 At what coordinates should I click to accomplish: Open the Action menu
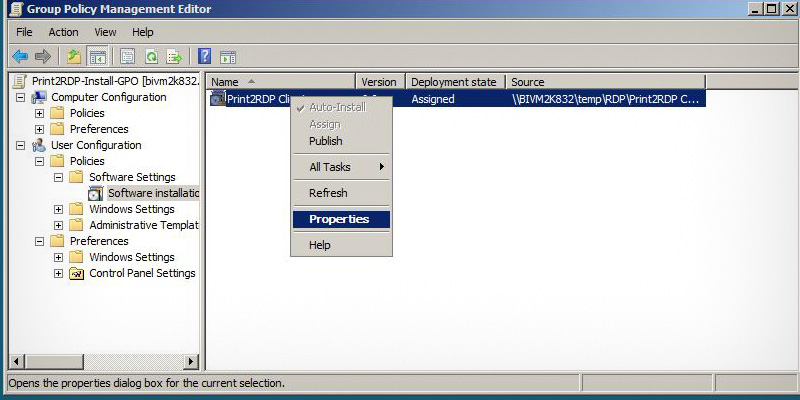tap(63, 32)
